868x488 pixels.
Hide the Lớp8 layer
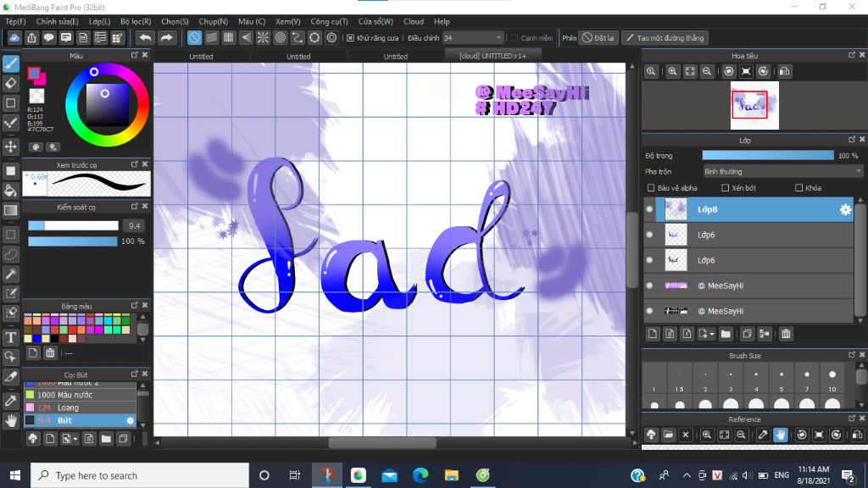[650, 210]
